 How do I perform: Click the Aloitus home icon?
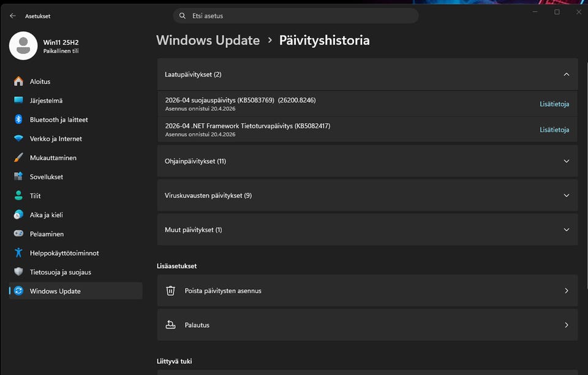pos(18,81)
